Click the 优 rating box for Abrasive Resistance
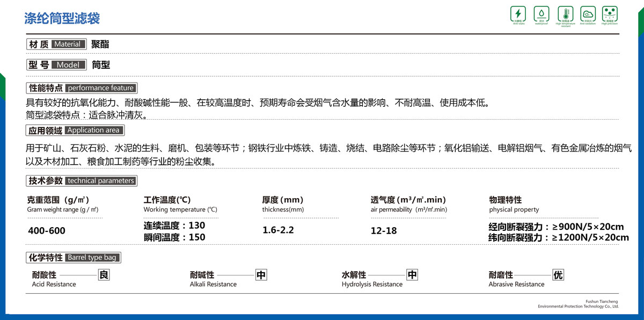Viewport: 644px width, 320px height. click(x=558, y=275)
